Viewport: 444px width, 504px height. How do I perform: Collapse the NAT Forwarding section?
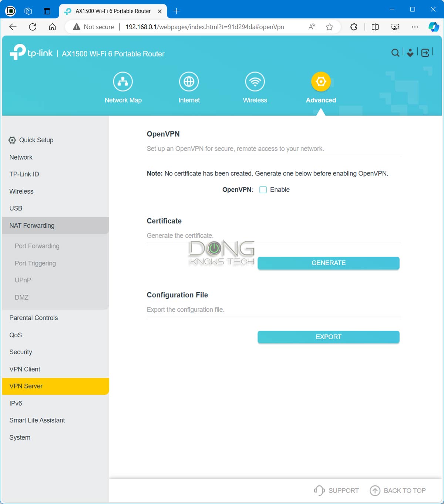(55, 226)
